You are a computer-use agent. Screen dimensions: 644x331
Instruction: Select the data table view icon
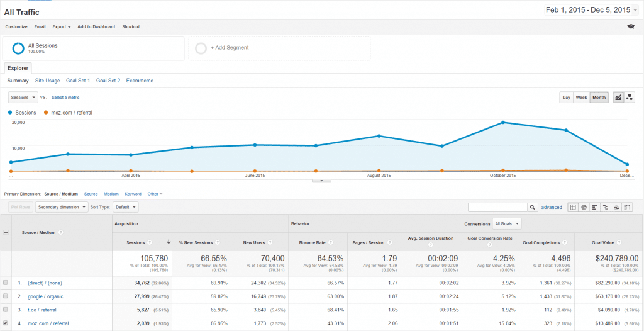click(573, 207)
